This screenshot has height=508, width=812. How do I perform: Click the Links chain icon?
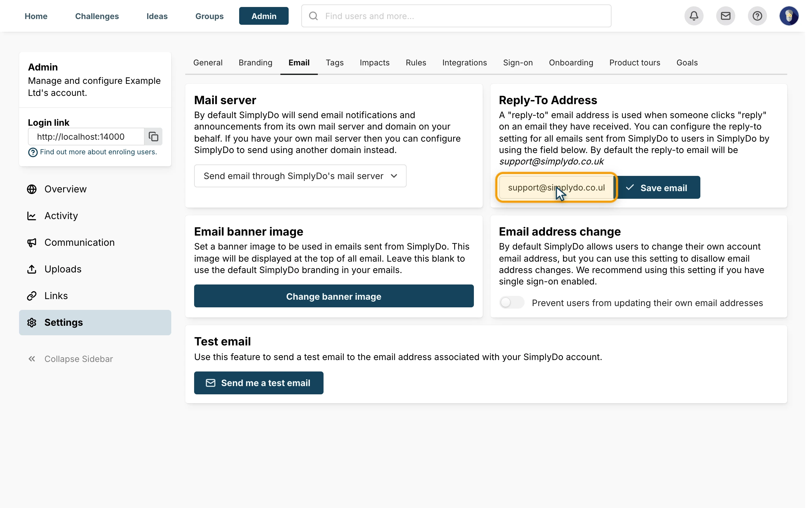32,296
